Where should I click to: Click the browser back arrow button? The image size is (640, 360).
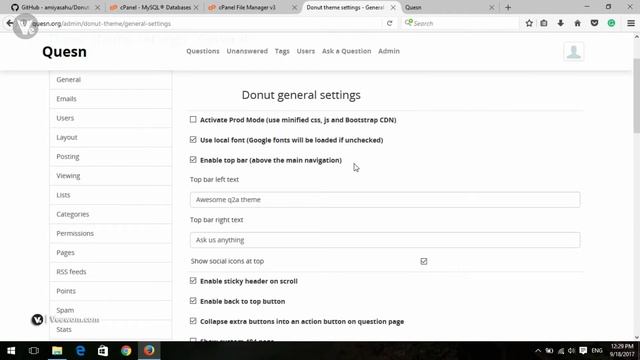tap(10, 23)
